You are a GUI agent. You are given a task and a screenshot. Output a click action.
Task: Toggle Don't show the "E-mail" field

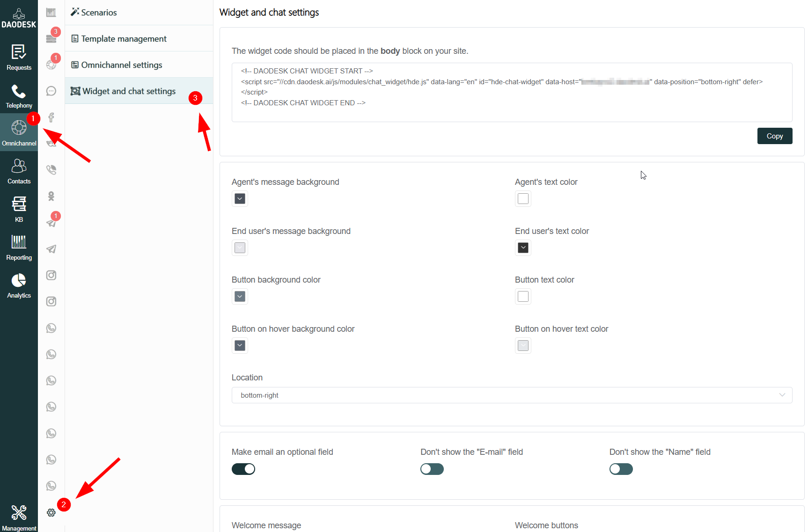432,469
